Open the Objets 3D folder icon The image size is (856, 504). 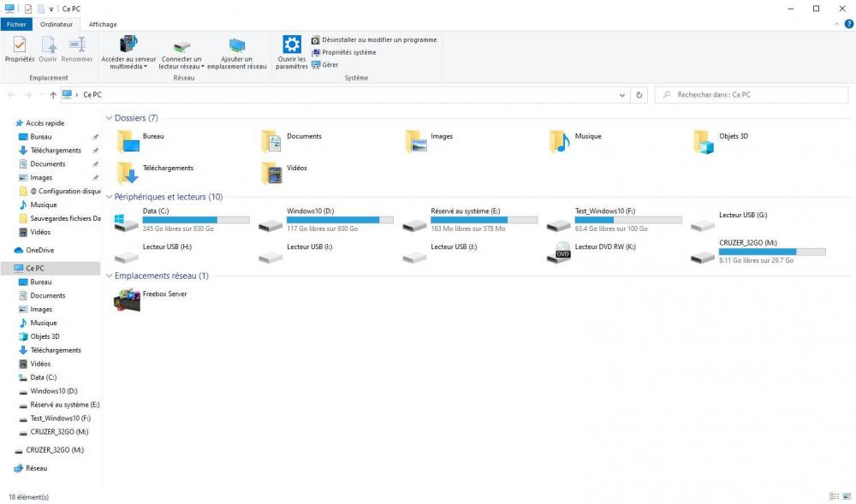click(x=704, y=141)
